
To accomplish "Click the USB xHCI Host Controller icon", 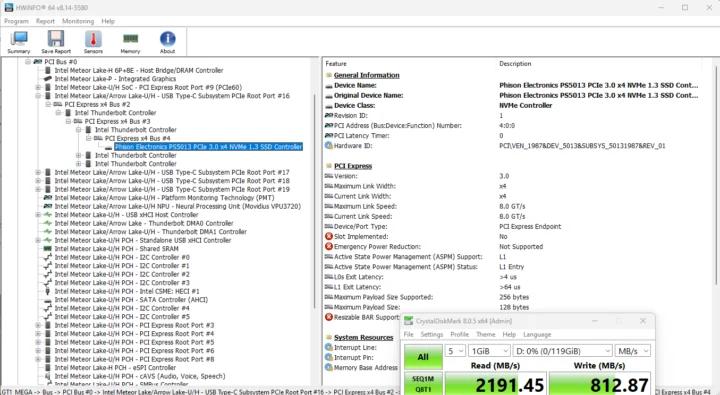I will [48, 214].
